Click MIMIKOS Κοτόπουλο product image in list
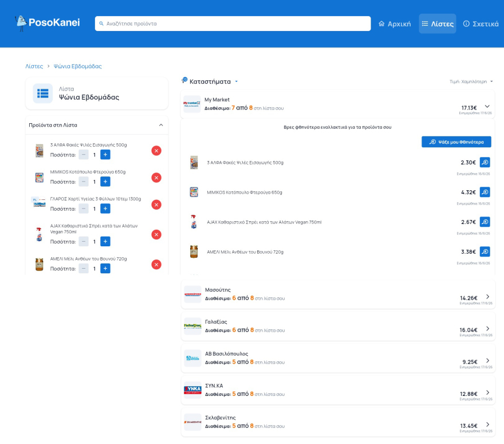504x444 pixels. (40, 178)
